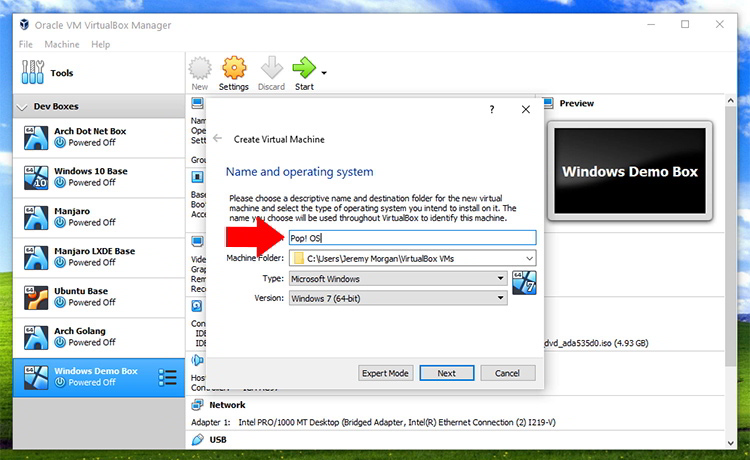Select Manjaro LXDE Base VM
This screenshot has width=750, height=460.
[99, 257]
